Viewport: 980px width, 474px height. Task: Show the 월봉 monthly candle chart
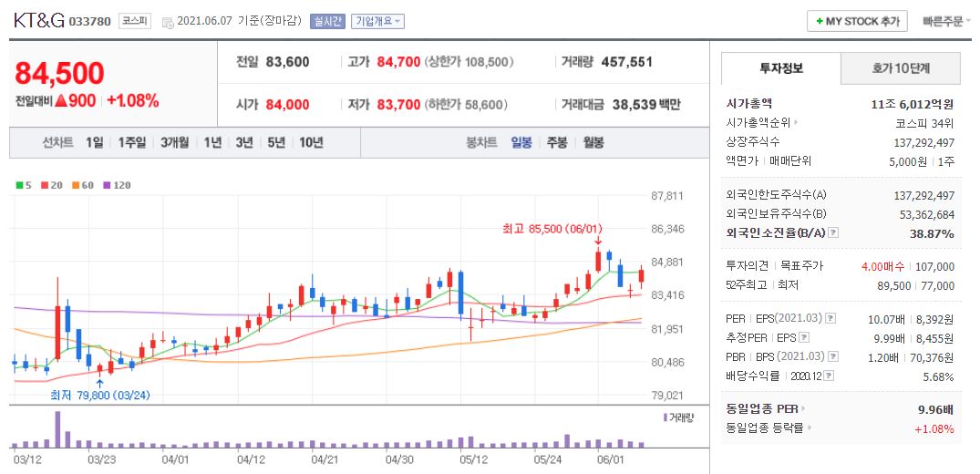593,142
